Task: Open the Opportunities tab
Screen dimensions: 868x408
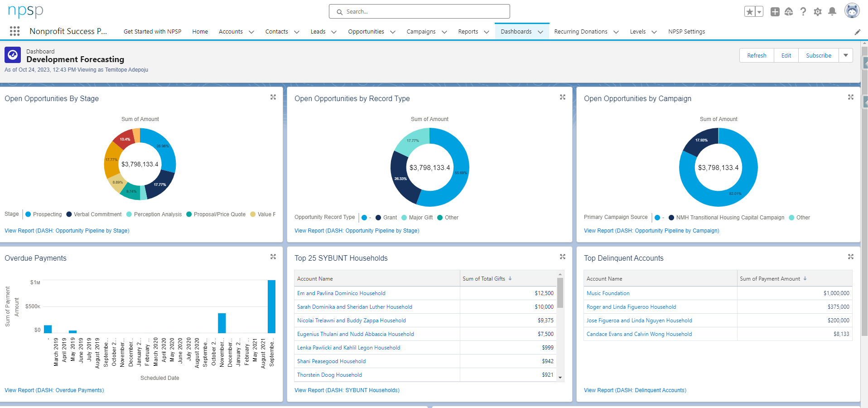Action: (366, 32)
